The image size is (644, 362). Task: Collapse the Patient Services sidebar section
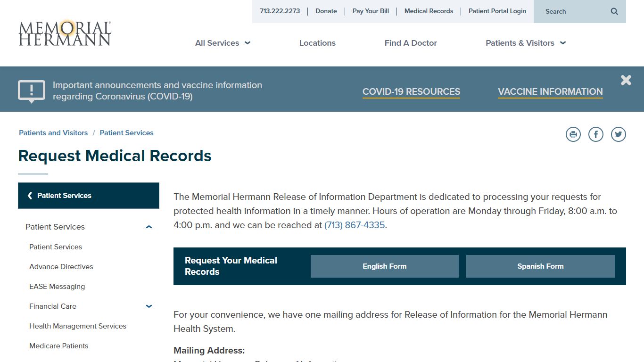click(x=149, y=227)
